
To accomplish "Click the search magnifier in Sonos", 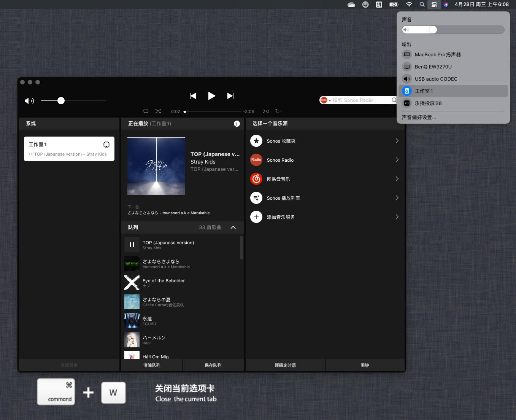I will point(394,100).
